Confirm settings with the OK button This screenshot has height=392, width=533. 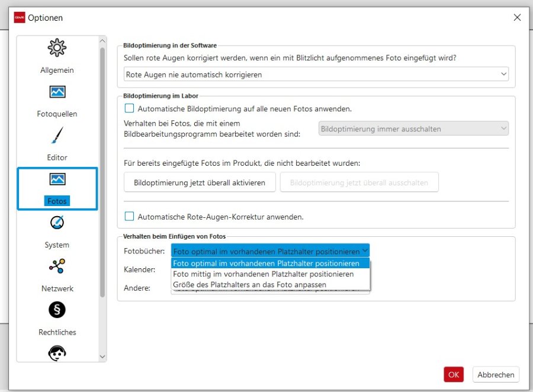[453, 374]
